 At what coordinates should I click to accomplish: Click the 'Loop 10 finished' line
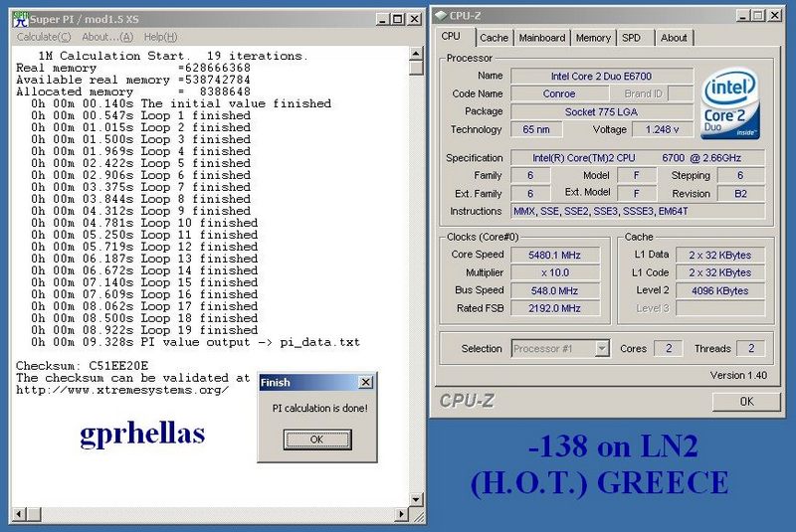click(144, 223)
